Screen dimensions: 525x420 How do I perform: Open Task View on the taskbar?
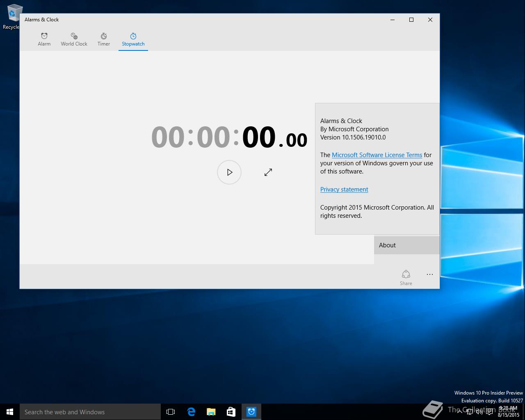[171, 412]
